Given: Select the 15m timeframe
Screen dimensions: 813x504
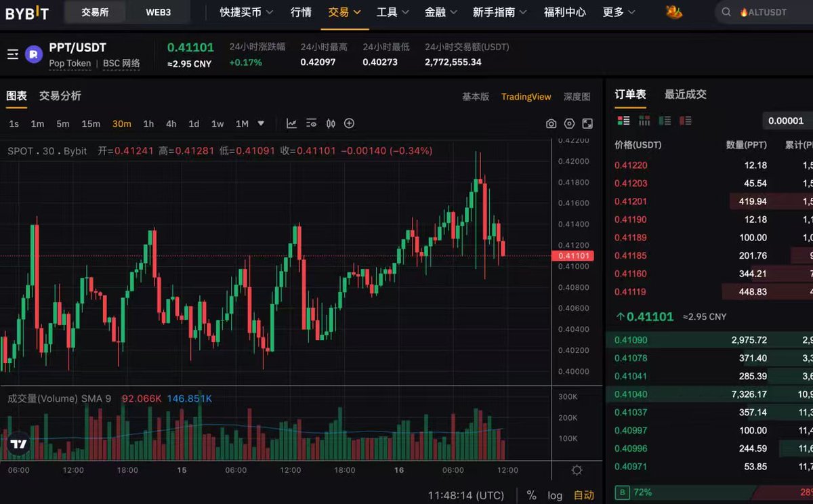Looking at the screenshot, I should [91, 123].
